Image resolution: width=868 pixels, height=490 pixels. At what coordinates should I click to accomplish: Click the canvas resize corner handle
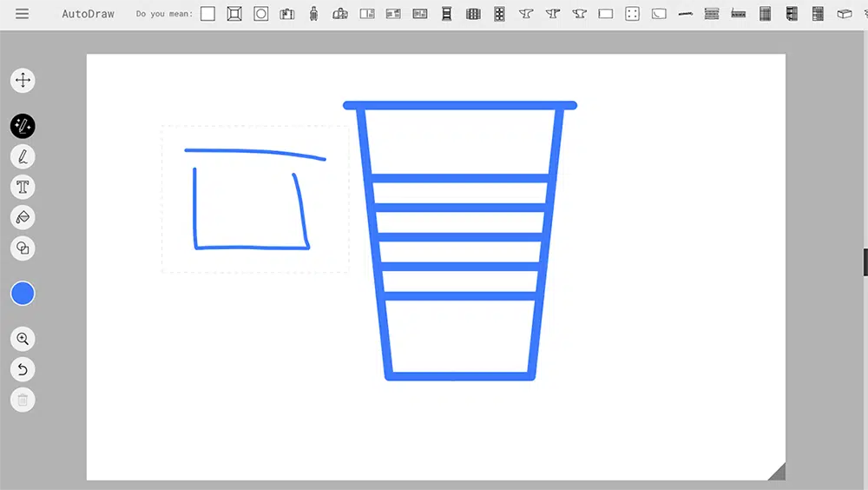coord(777,472)
